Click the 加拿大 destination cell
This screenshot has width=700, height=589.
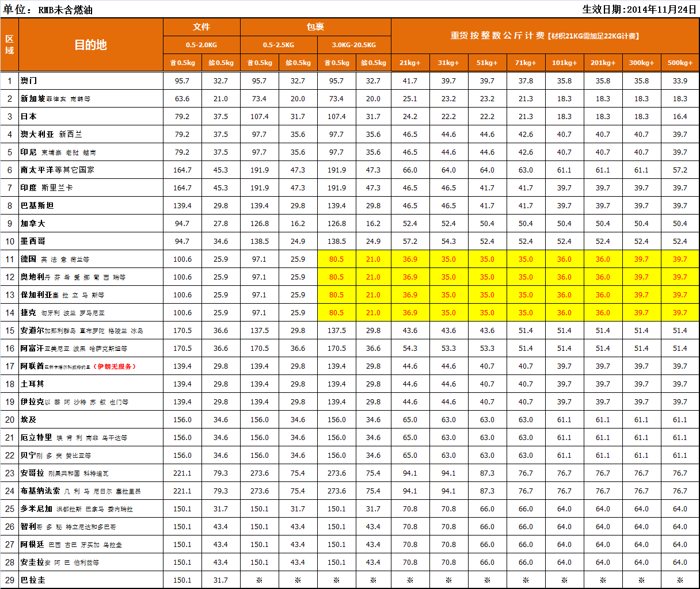[33, 223]
